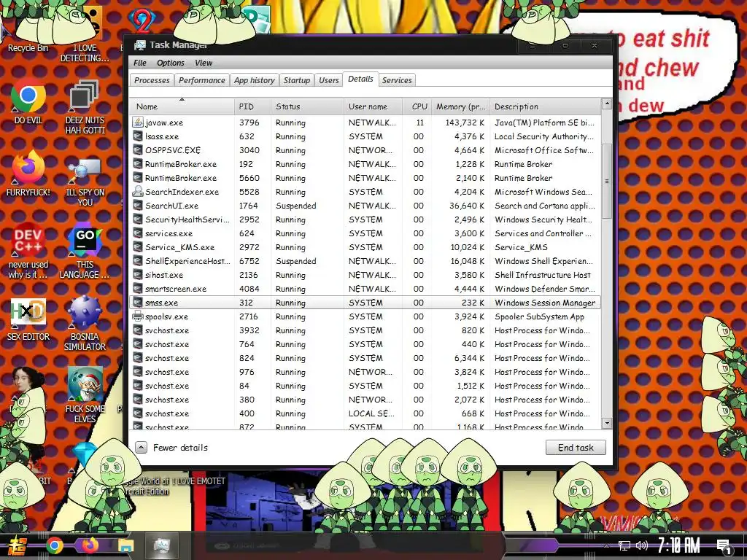This screenshot has width=747, height=560.
Task: Select the SearchUI.exe suspended process
Action: (x=365, y=206)
